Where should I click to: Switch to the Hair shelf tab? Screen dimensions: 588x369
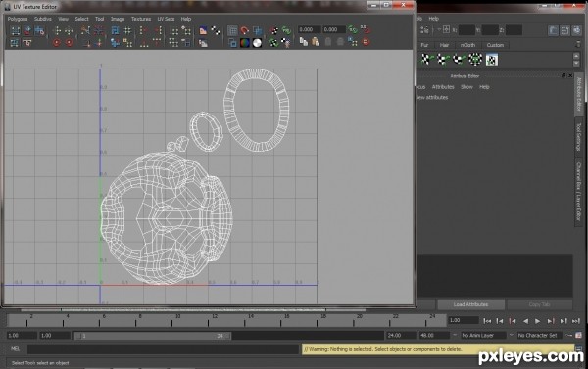coord(444,45)
